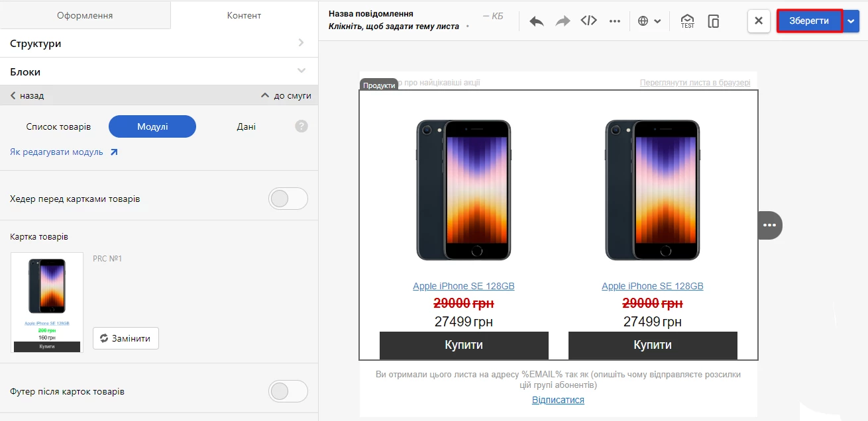The height and width of the screenshot is (421, 868).
Task: Open Як редагувати модуль link
Action: coord(64,152)
